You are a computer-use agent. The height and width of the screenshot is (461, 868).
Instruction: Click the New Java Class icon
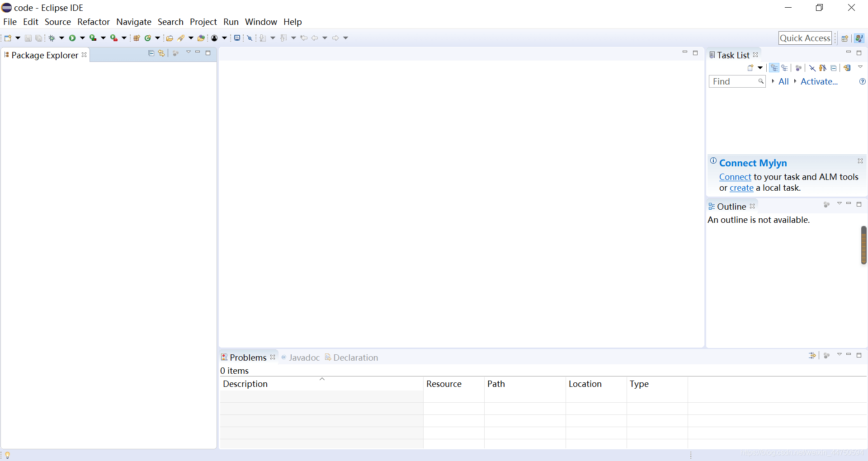pos(148,38)
